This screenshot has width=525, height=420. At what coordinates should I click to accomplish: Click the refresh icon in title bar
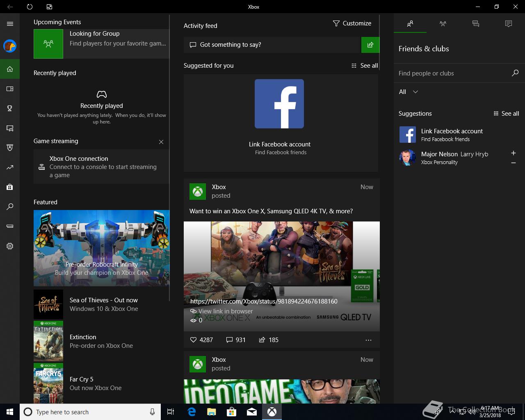click(x=30, y=7)
